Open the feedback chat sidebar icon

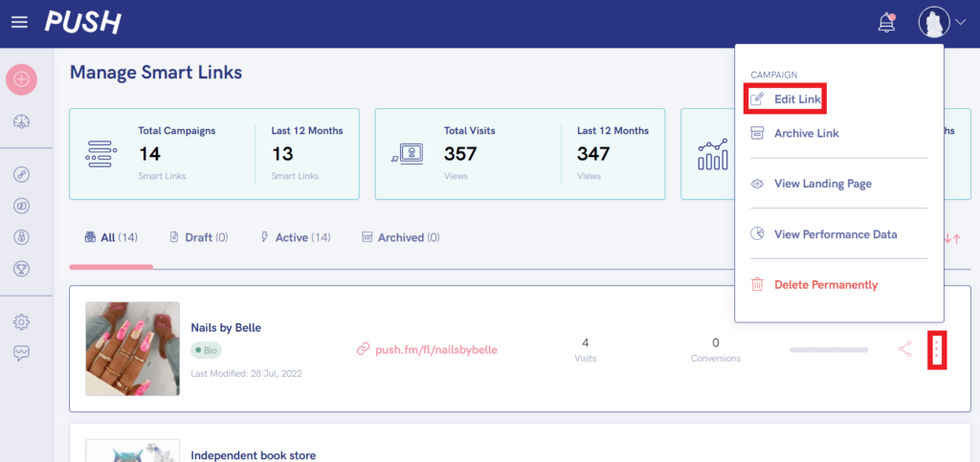[x=21, y=353]
